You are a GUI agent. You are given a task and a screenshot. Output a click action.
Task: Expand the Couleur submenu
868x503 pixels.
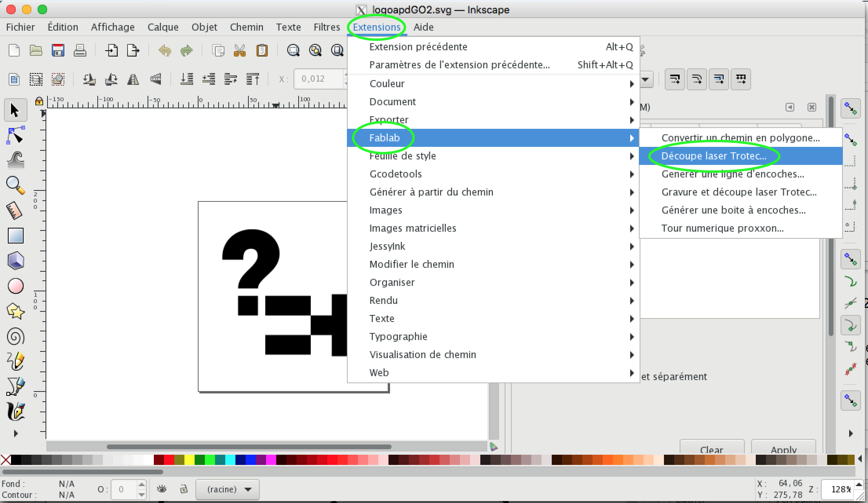tap(493, 84)
